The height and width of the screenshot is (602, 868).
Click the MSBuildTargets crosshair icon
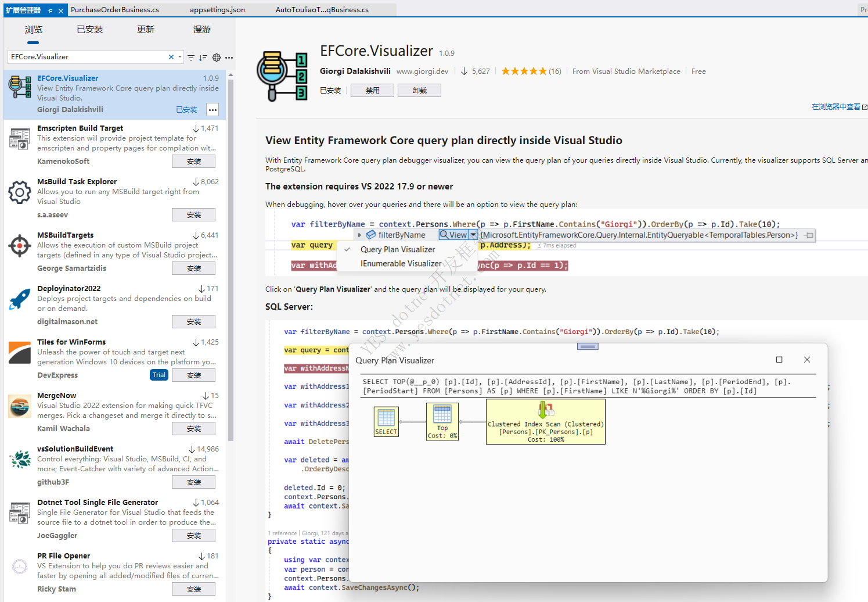[x=20, y=246]
